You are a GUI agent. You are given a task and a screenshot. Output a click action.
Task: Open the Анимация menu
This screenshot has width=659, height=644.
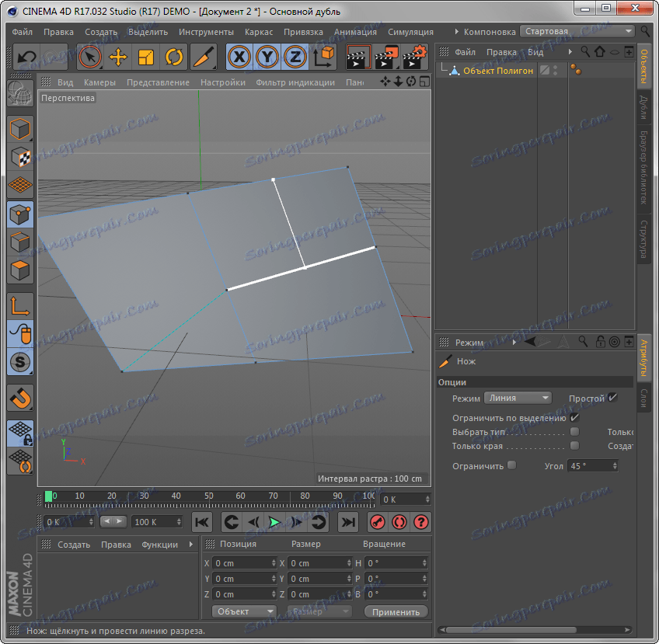[355, 32]
